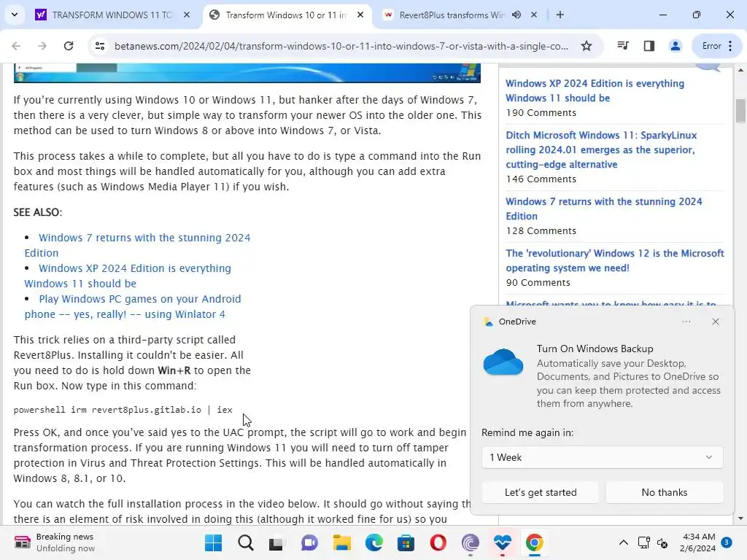Click the Windows 7 screenshot image

247,73
